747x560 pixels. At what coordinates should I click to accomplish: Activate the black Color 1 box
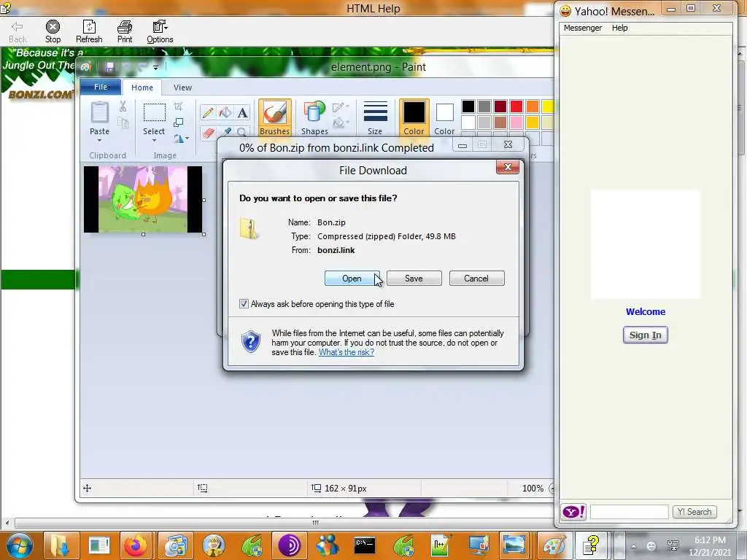pyautogui.click(x=414, y=117)
